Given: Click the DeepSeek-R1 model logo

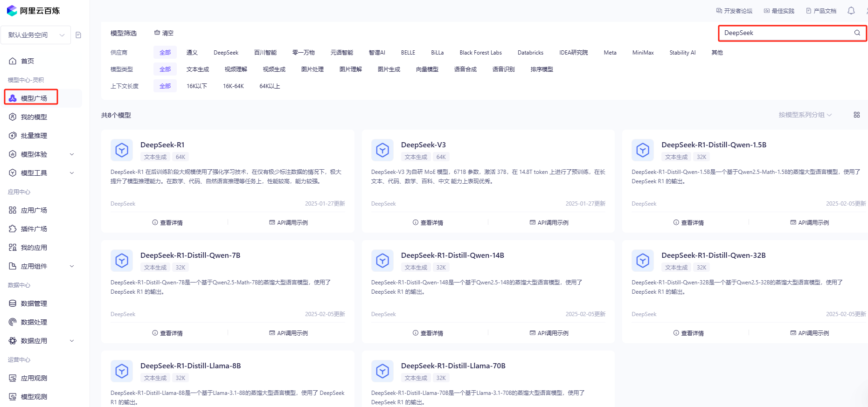Looking at the screenshot, I should point(122,150).
